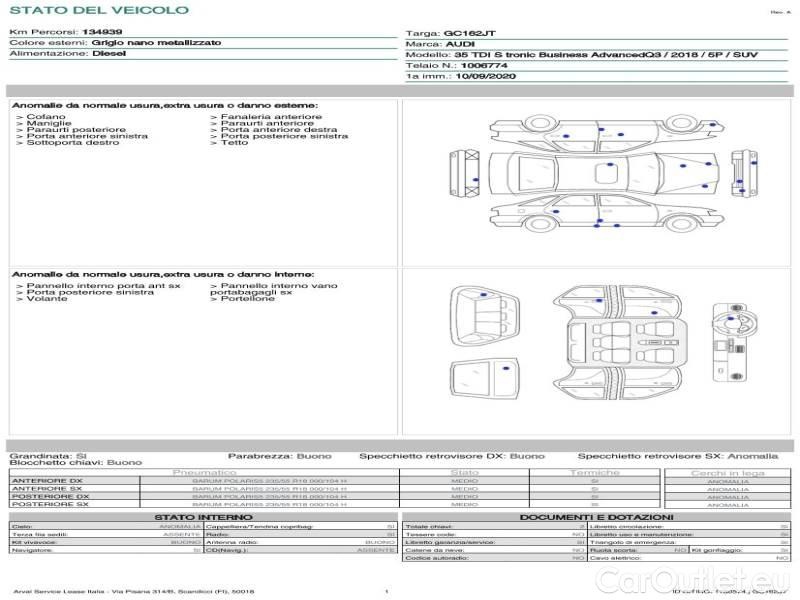Click 'Specchietto retrovisore SX: Anomalia'
This screenshot has width=800, height=600.
pyautogui.click(x=678, y=456)
